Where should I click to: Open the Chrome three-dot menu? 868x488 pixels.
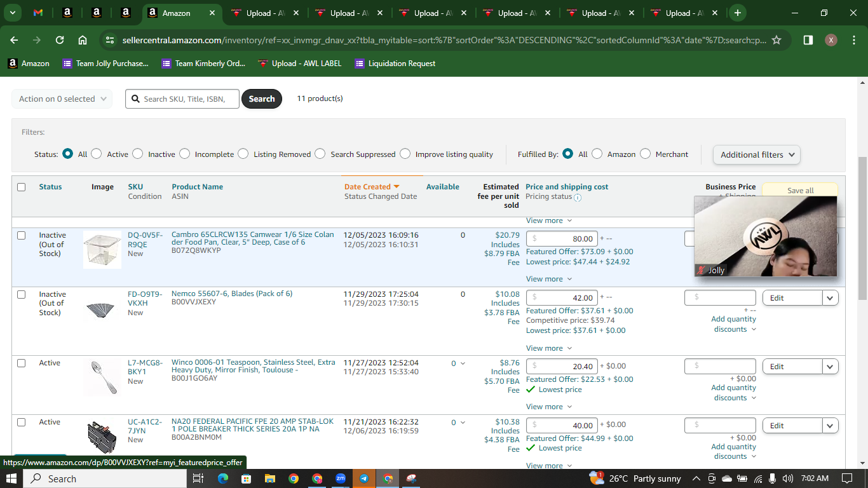[x=854, y=40]
